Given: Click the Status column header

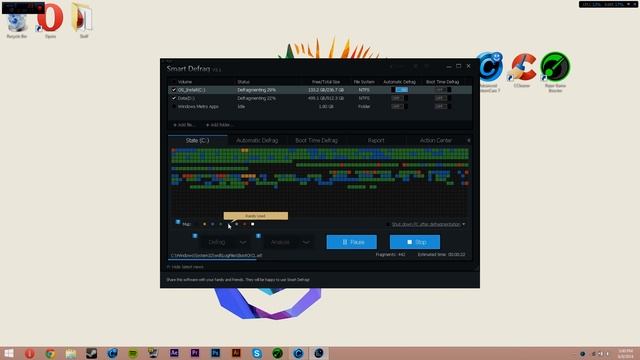Looking at the screenshot, I should point(244,82).
